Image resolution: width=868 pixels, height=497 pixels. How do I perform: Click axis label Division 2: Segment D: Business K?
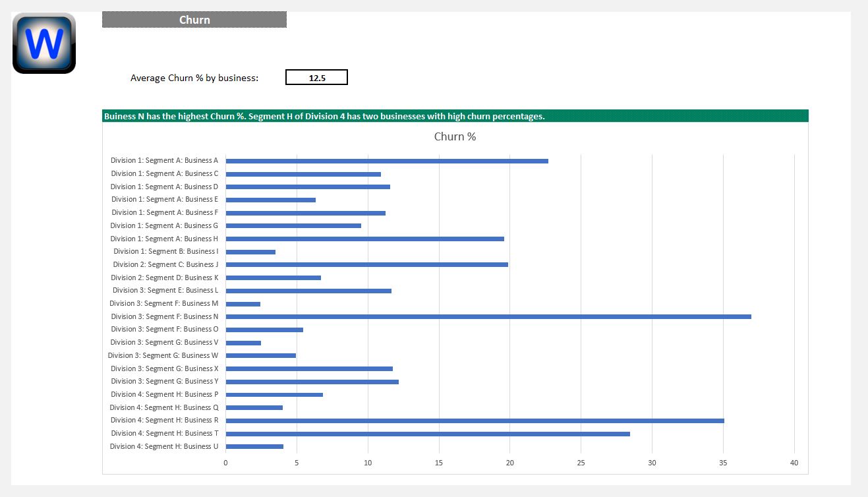[165, 278]
